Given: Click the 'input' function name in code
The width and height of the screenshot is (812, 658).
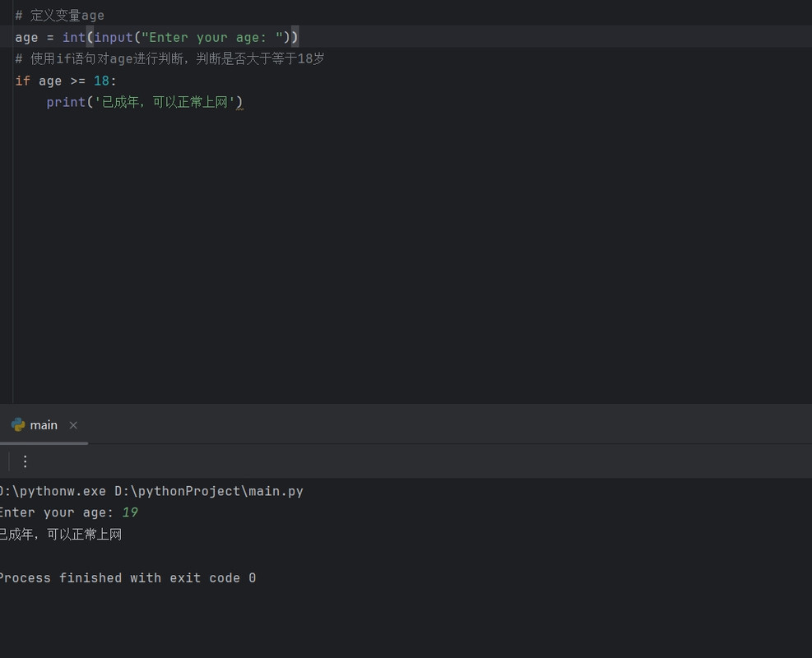Looking at the screenshot, I should [x=114, y=37].
